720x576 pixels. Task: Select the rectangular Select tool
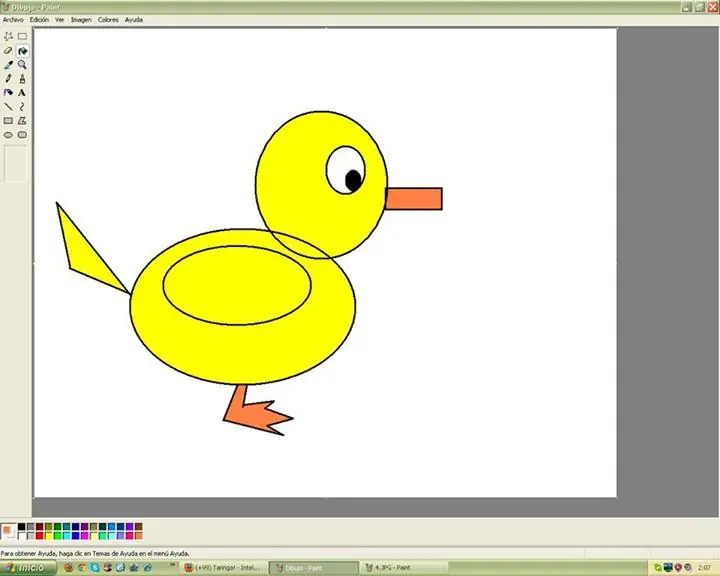tap(22, 36)
